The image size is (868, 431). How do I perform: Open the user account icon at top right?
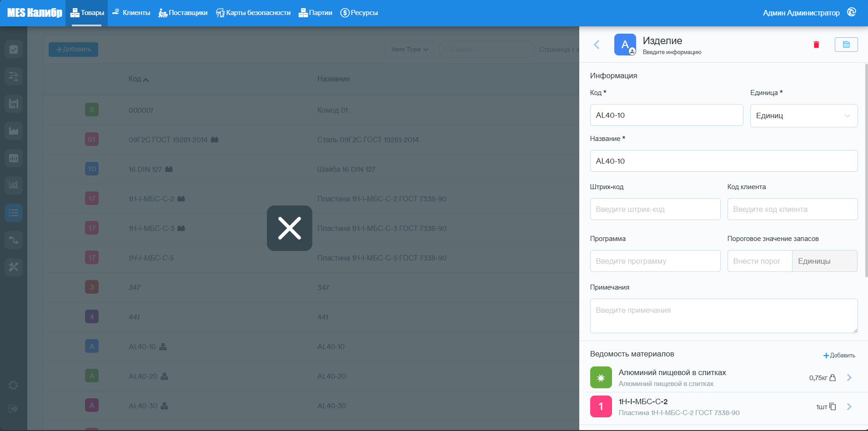pyautogui.click(x=852, y=12)
